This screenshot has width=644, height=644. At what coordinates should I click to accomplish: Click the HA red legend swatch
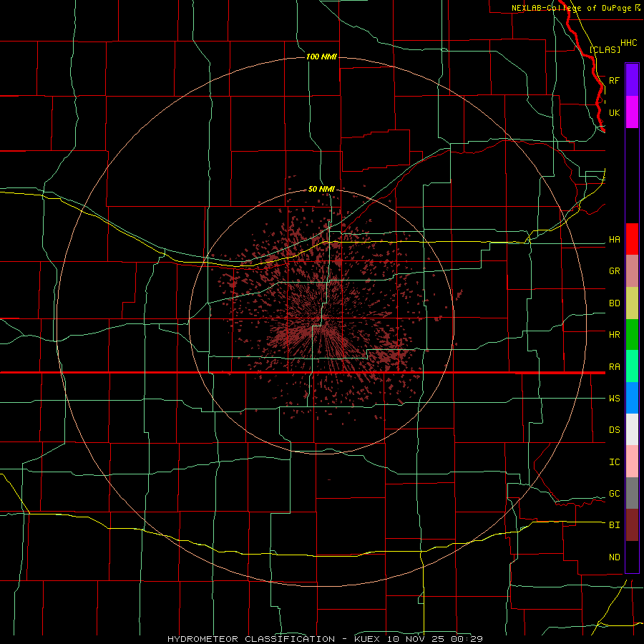coord(632,239)
